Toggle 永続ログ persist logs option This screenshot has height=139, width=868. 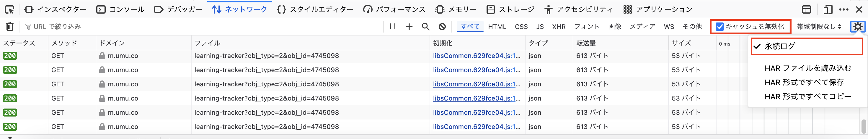pyautogui.click(x=780, y=46)
